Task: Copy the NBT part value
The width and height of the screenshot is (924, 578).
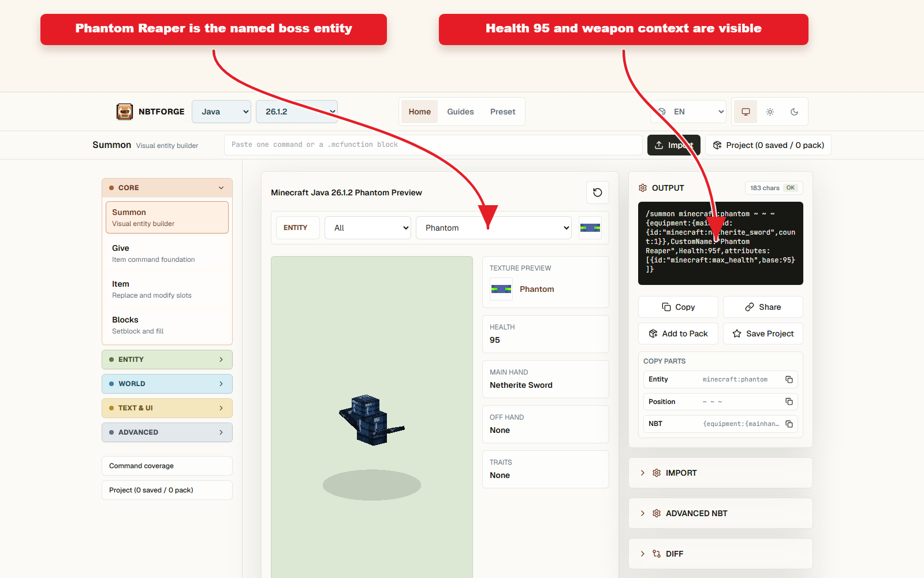Action: click(789, 424)
